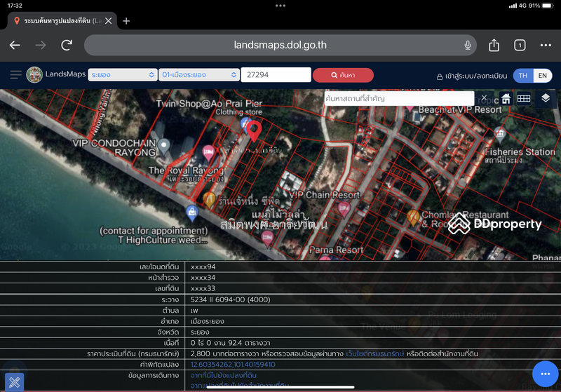This screenshot has width=561, height=392.
Task: Open the browser three-dots more menu
Action: 546,45
